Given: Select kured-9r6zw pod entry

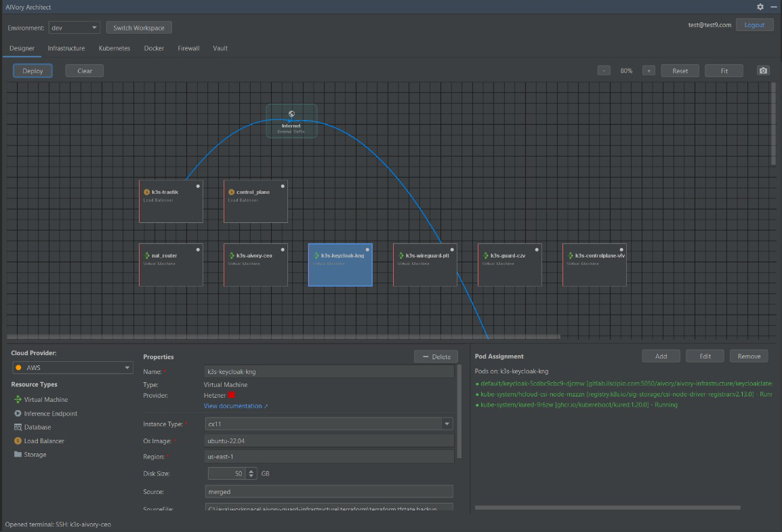Looking at the screenshot, I should [x=577, y=405].
